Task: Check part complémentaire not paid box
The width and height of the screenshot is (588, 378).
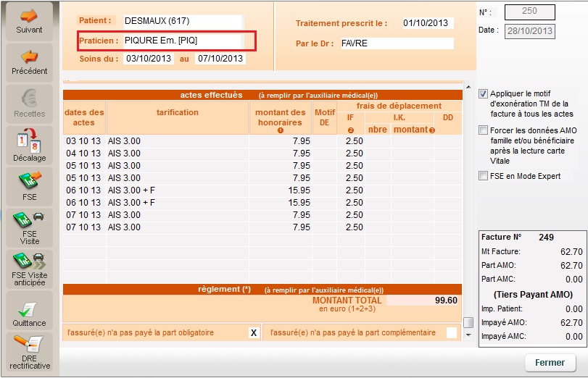Action: 452,333
